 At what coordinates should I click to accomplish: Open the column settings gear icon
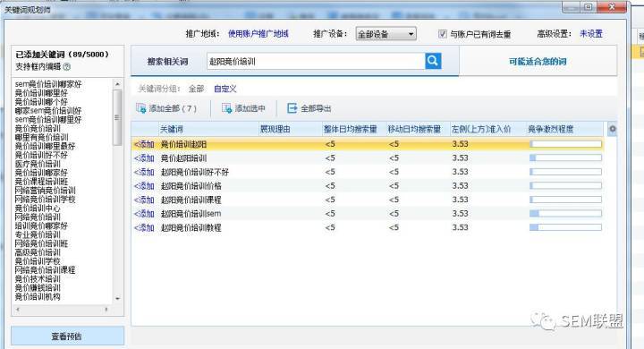pos(613,129)
